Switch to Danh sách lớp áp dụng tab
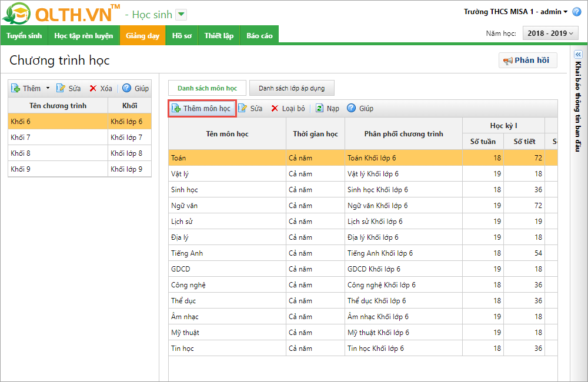This screenshot has width=588, height=382. point(291,88)
